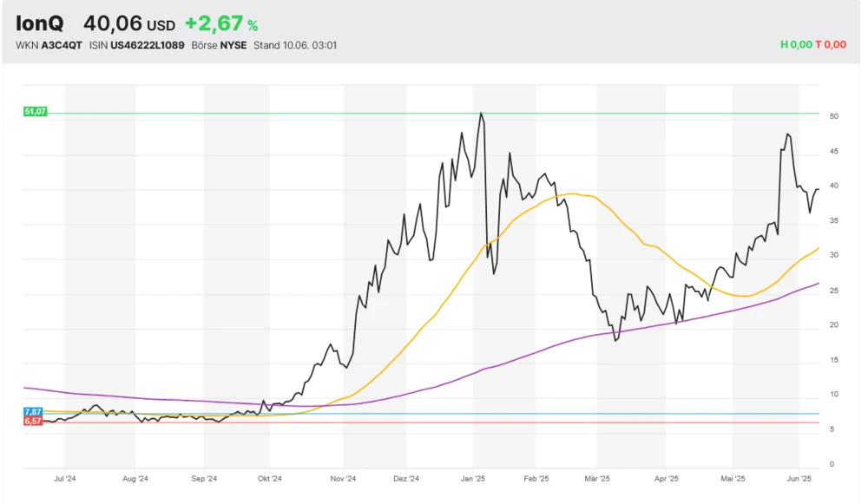The height and width of the screenshot is (504, 868).
Task: Select Jan '25 on the time axis
Action: pyautogui.click(x=473, y=478)
